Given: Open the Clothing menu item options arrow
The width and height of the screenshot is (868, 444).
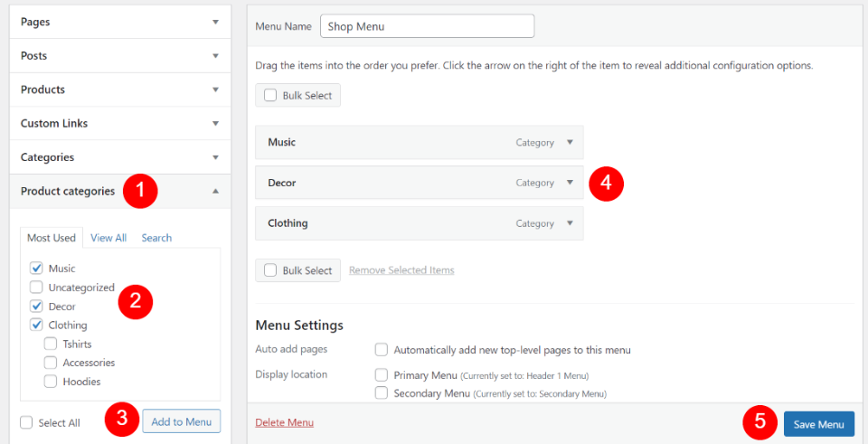Looking at the screenshot, I should [x=570, y=223].
